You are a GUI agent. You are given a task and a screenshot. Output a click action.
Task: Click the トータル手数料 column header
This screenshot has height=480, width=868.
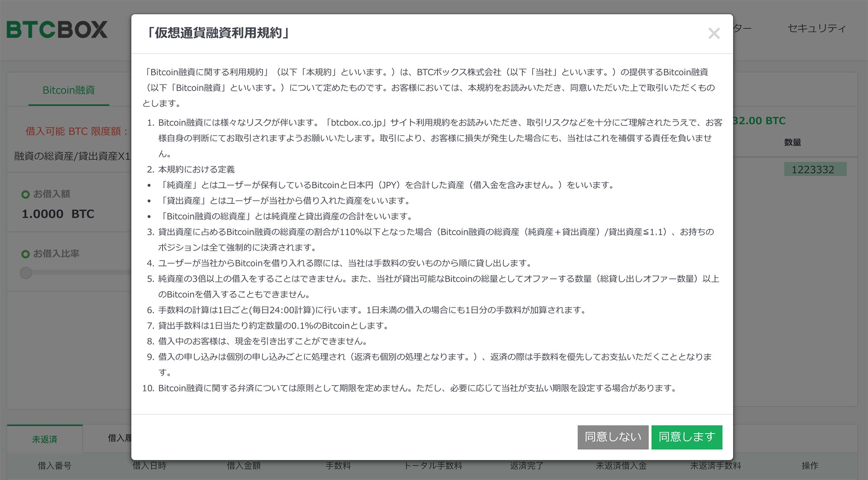pos(433,466)
